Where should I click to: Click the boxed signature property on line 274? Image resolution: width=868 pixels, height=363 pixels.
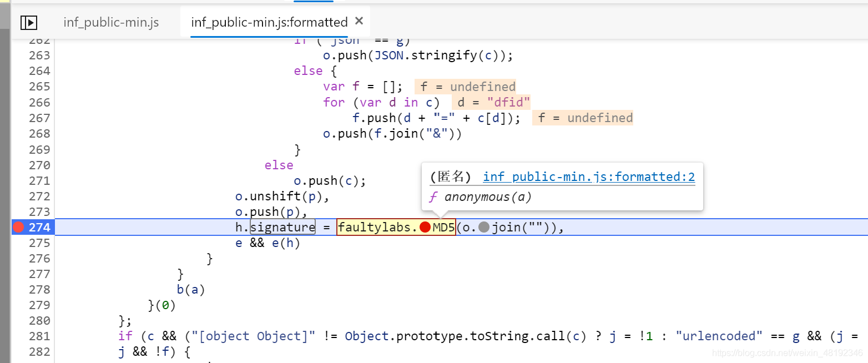tap(282, 227)
